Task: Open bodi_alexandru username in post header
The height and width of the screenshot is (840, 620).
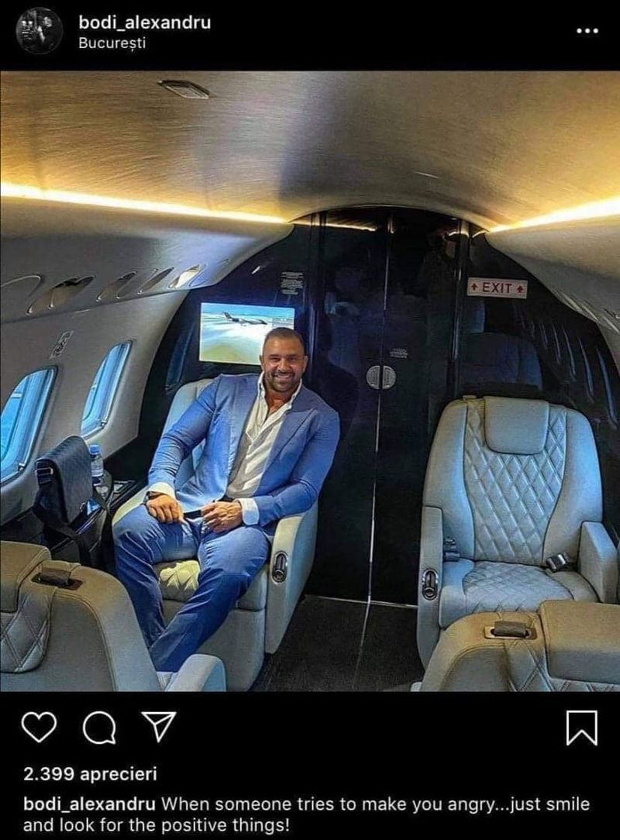Action: (x=145, y=22)
